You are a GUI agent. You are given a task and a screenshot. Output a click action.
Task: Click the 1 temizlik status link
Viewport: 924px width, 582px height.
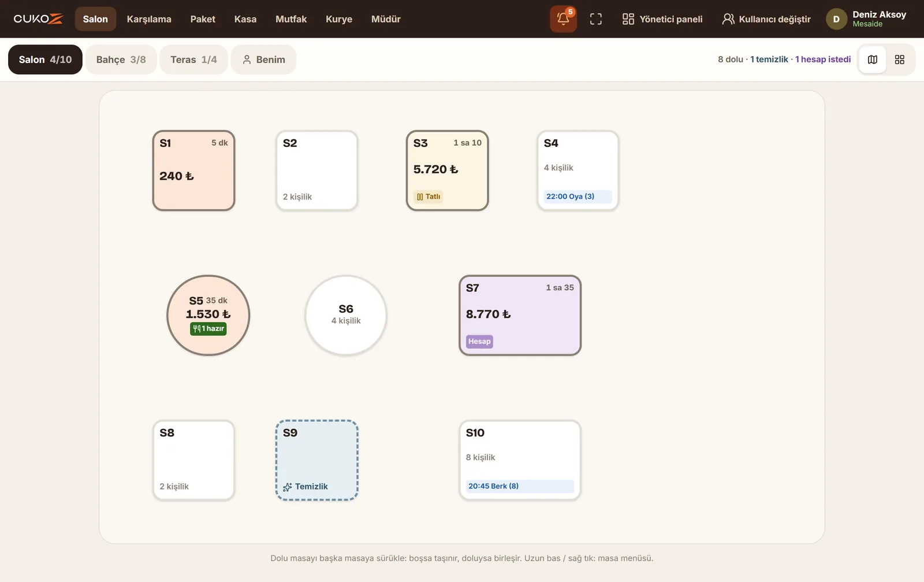(769, 60)
